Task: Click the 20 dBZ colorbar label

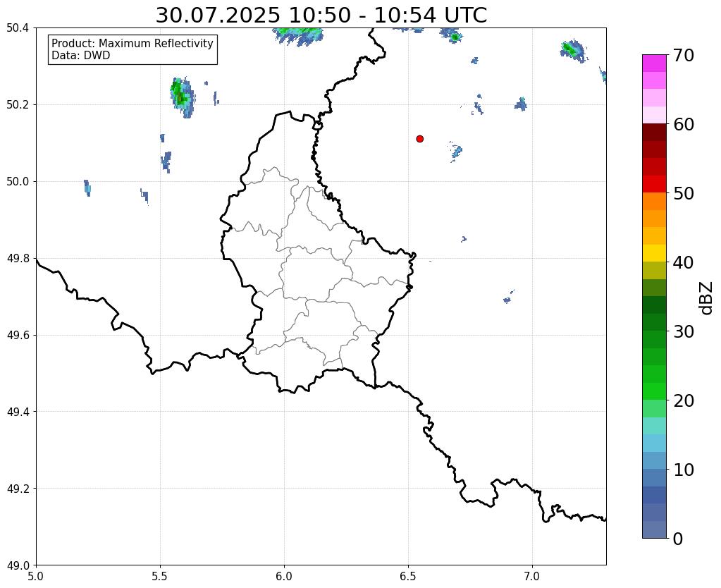Action: click(x=684, y=400)
